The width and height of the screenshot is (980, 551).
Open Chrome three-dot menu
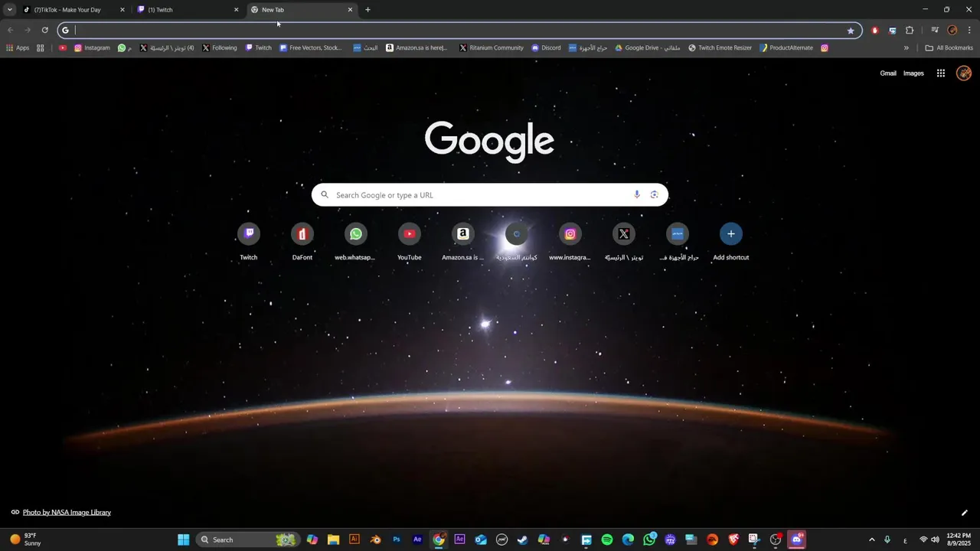[x=969, y=31]
